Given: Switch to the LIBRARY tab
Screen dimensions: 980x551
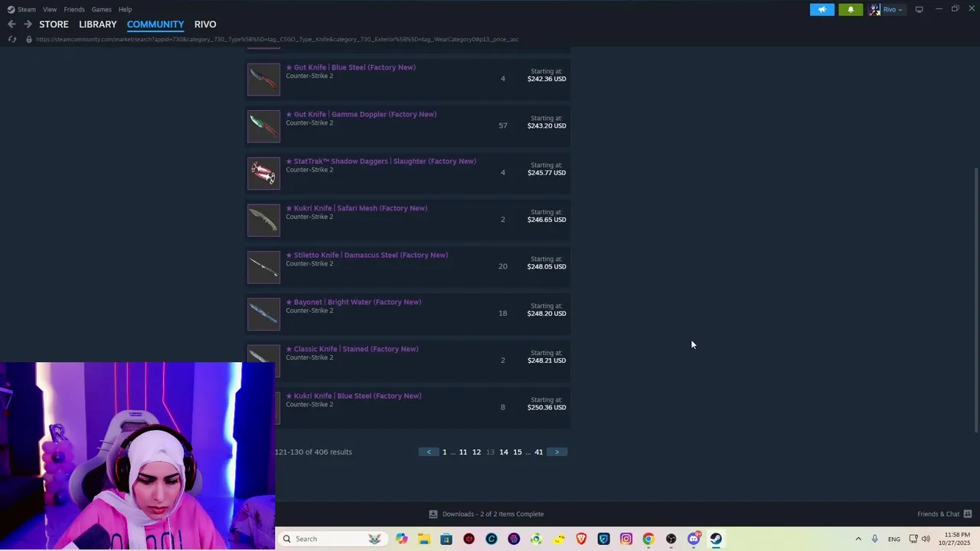Looking at the screenshot, I should coord(98,24).
